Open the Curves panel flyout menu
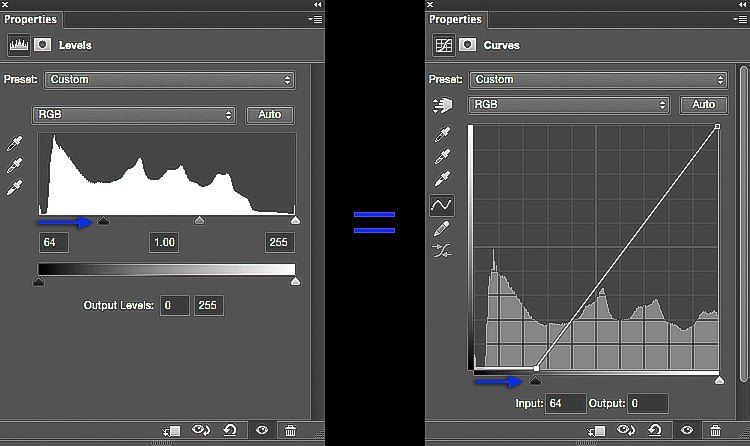 click(x=740, y=19)
